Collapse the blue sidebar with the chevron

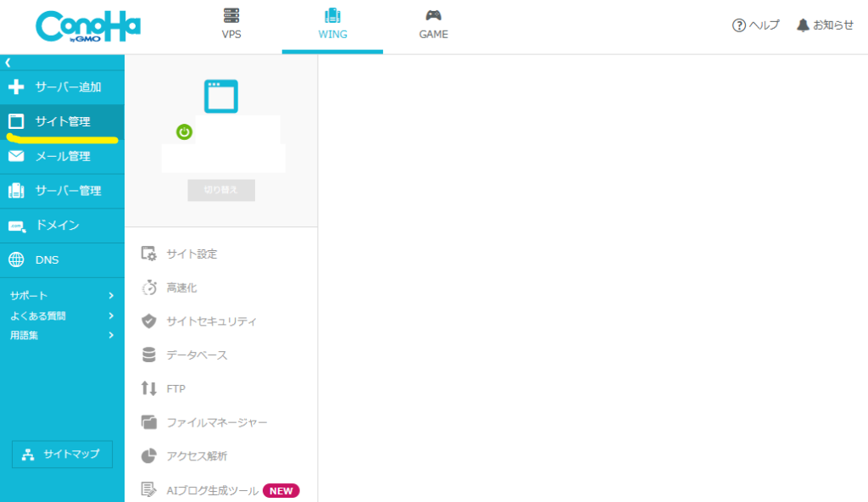click(8, 63)
